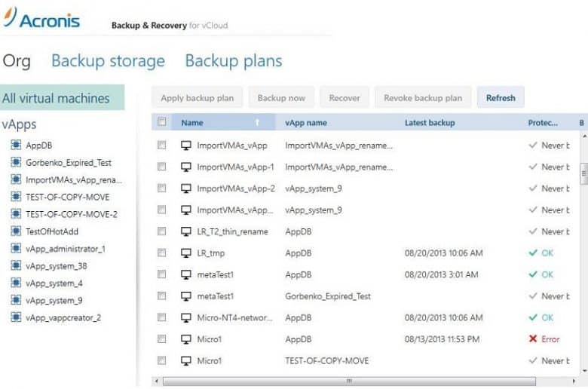Screen dimensions: 588x389
Task: Check the LR_T2_thin_rename row checkbox
Action: [x=161, y=231]
